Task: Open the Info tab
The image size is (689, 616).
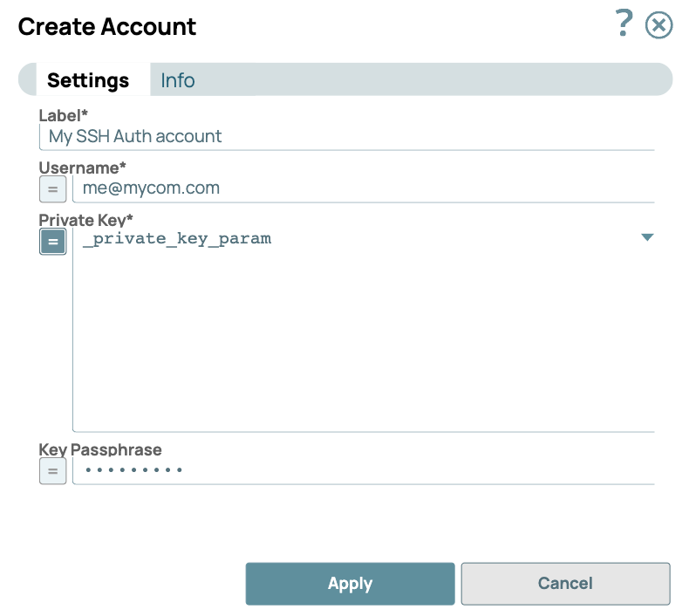Action: [178, 80]
